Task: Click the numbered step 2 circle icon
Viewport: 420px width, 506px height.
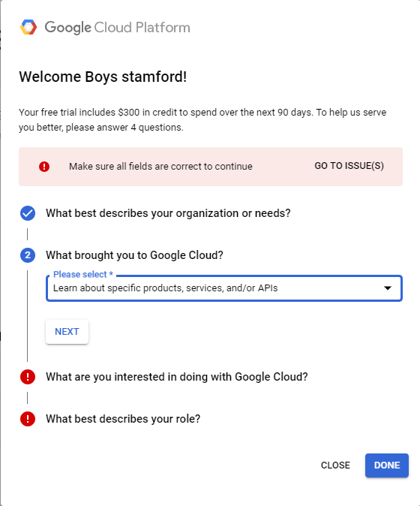Action: 28,255
